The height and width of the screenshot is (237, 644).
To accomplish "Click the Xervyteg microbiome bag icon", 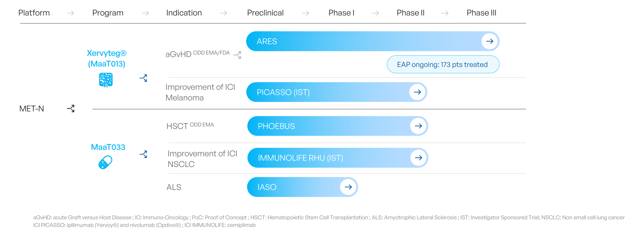I will 106,80.
